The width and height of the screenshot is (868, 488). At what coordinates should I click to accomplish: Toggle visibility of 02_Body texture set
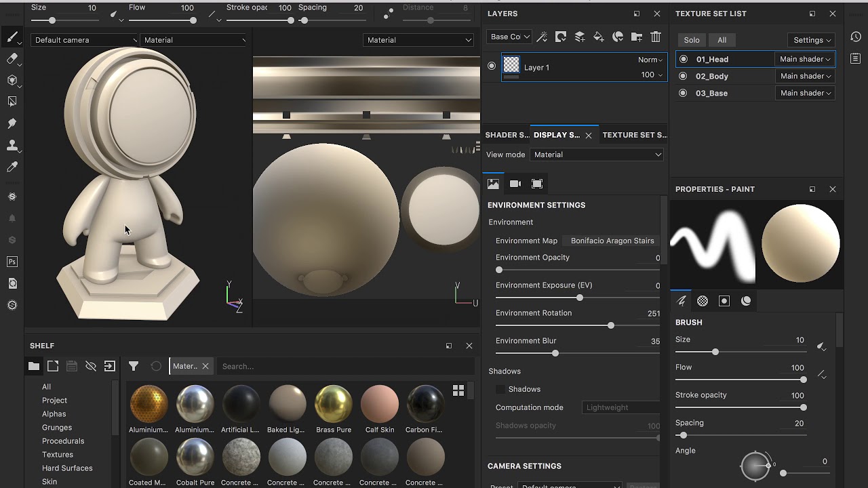coord(683,76)
